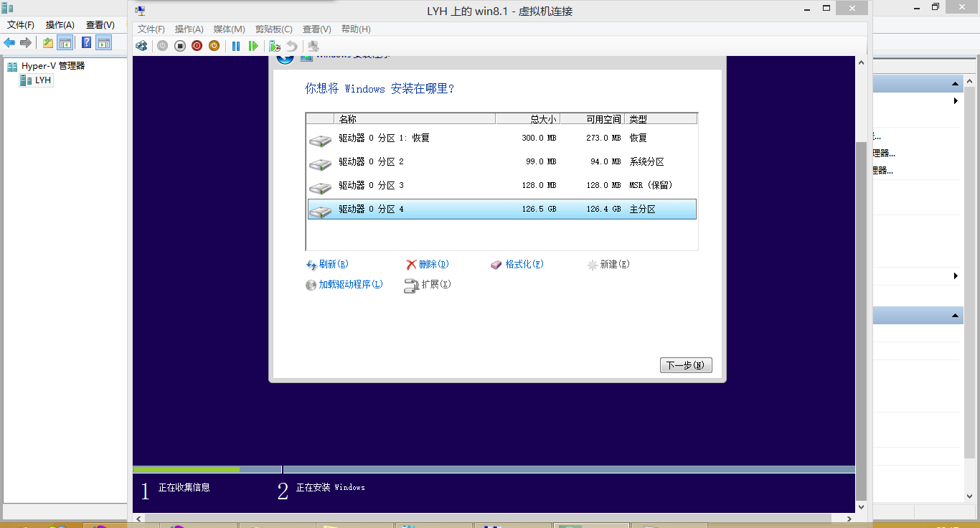Open lower submenu arrow in action pane
This screenshot has width=980, height=528.
pos(956,276)
